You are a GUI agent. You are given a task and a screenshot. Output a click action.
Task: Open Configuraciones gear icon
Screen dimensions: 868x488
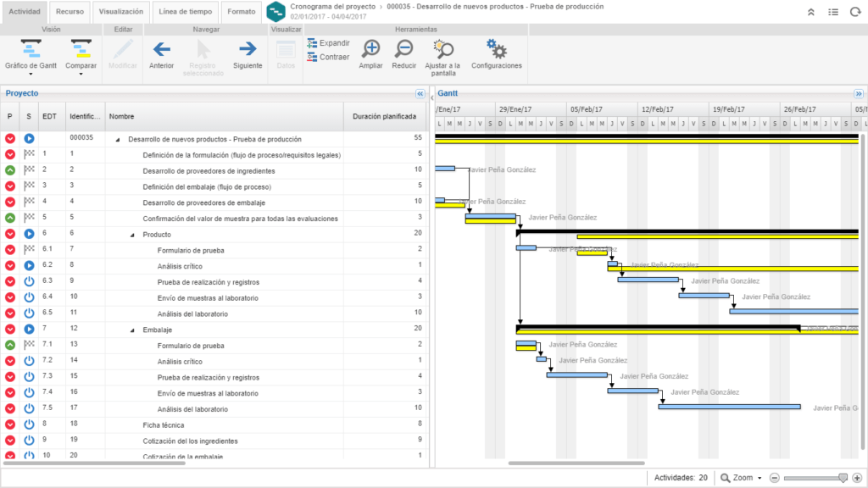click(496, 49)
